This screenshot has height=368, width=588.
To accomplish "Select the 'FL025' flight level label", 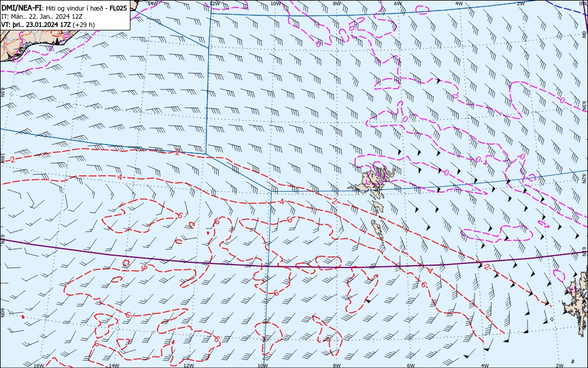I will click(x=118, y=8).
